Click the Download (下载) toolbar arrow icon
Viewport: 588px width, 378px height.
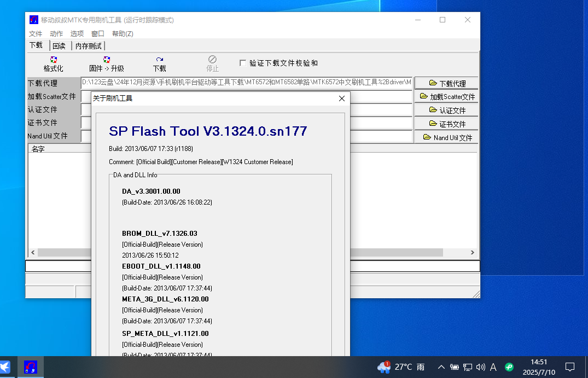[159, 60]
